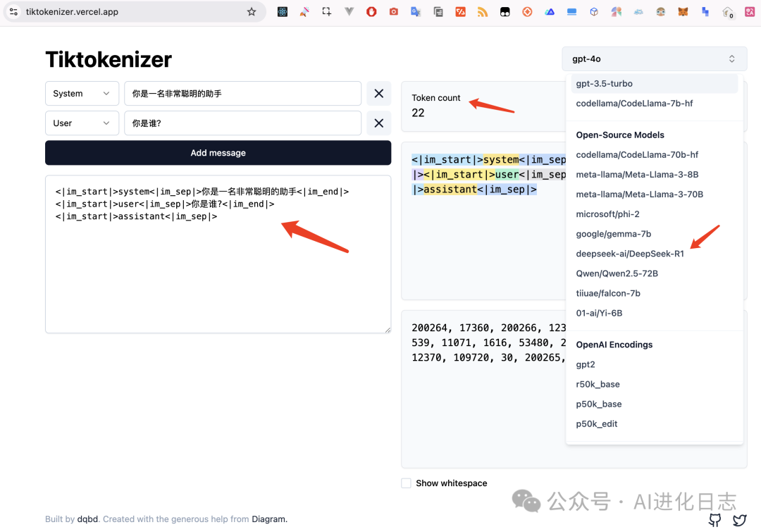
Task: Open the Diagram link in footer
Action: pyautogui.click(x=268, y=519)
